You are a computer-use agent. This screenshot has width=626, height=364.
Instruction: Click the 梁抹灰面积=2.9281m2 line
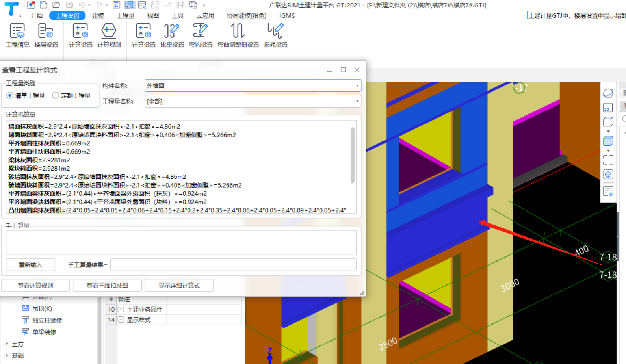click(39, 160)
